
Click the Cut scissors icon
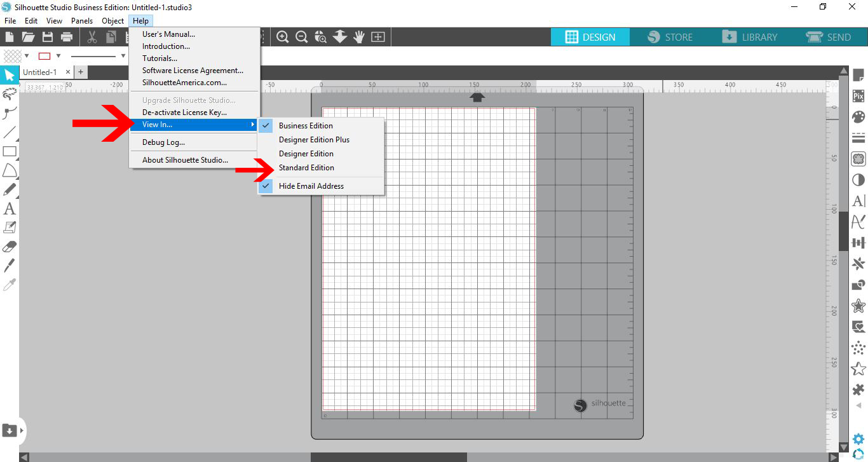point(92,37)
